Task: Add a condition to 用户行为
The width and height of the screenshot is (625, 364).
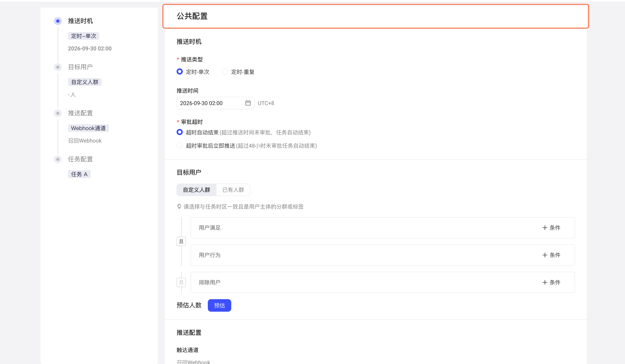Action: (x=551, y=255)
